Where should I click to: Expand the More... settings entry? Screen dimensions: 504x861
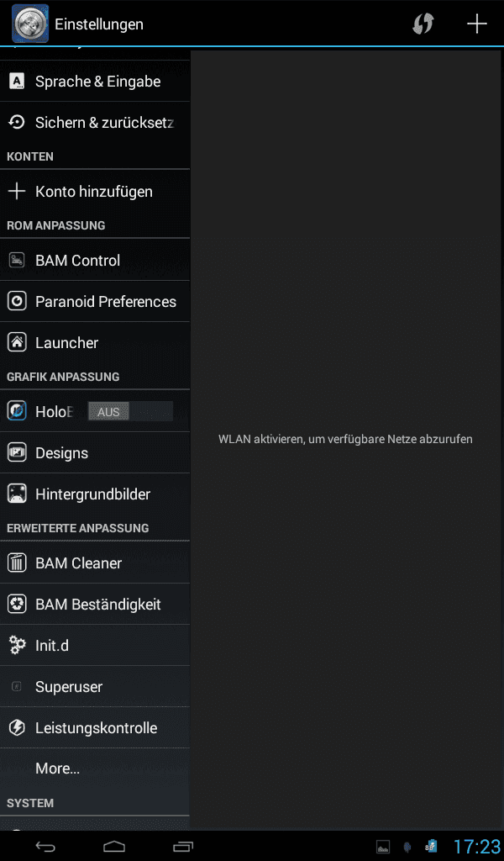pyautogui.click(x=95, y=769)
